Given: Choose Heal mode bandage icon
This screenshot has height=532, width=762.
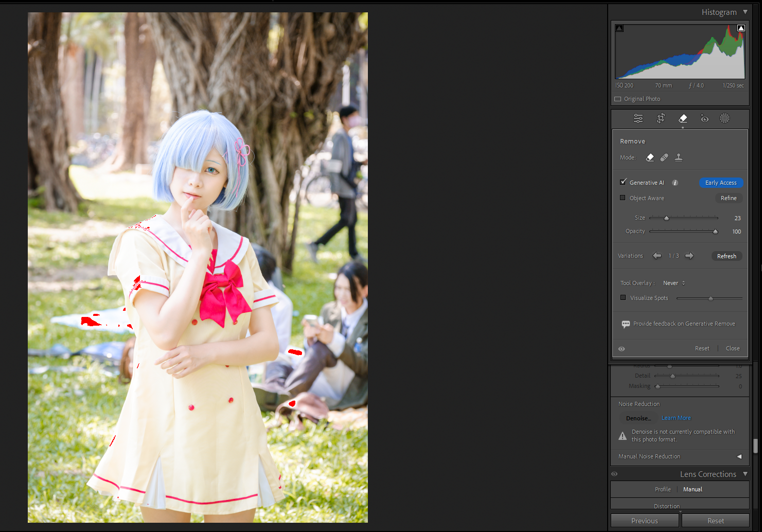Looking at the screenshot, I should point(664,157).
